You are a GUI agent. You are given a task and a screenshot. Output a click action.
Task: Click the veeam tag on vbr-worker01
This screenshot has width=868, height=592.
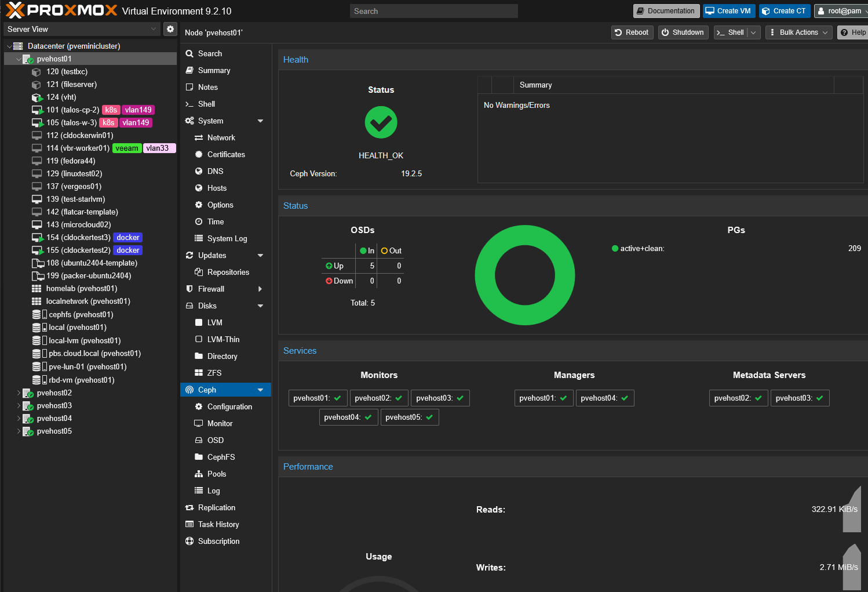click(127, 148)
